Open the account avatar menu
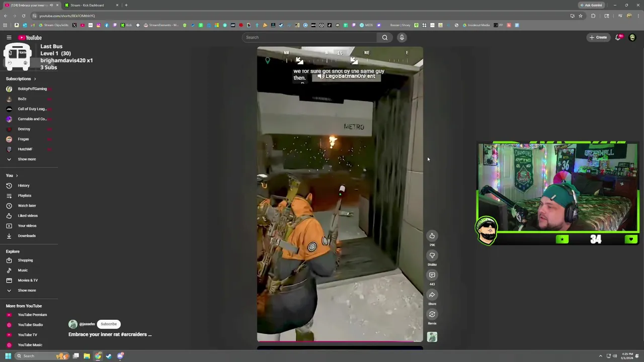The height and width of the screenshot is (362, 644). pos(632,37)
